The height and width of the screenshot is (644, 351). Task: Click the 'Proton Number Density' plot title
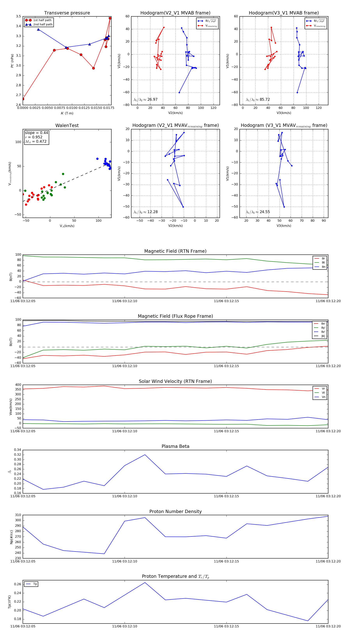175,511
